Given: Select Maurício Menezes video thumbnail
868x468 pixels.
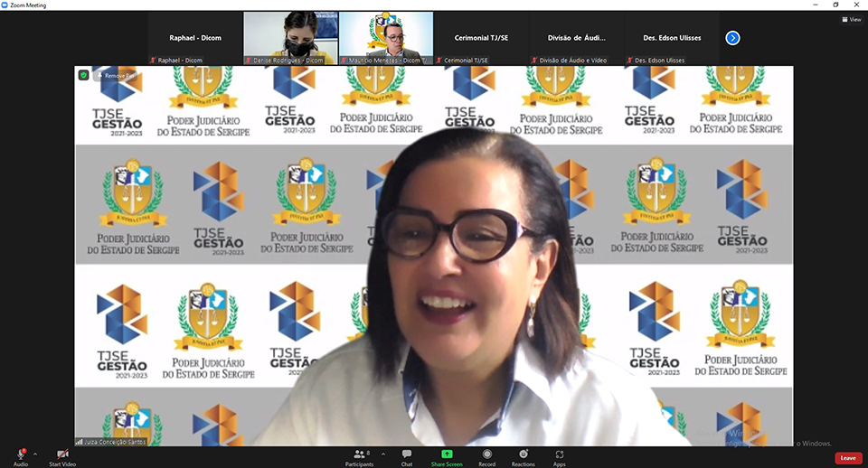Looking at the screenshot, I should (386, 37).
